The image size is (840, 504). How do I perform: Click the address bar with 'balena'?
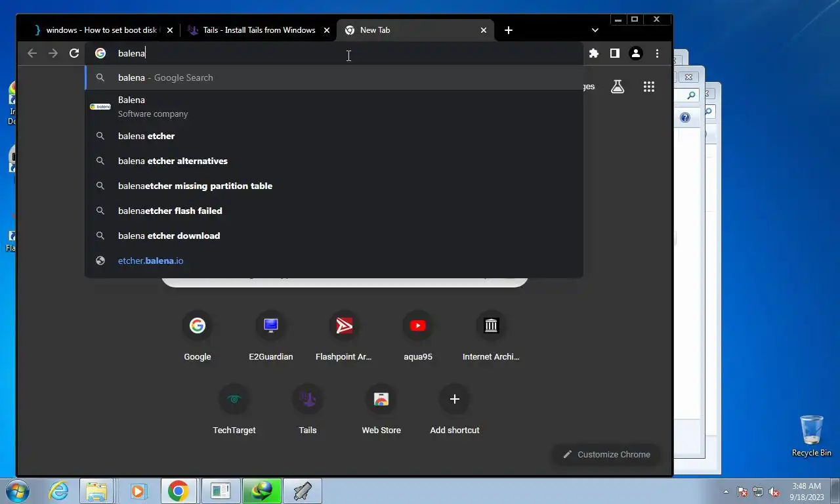coord(335,53)
